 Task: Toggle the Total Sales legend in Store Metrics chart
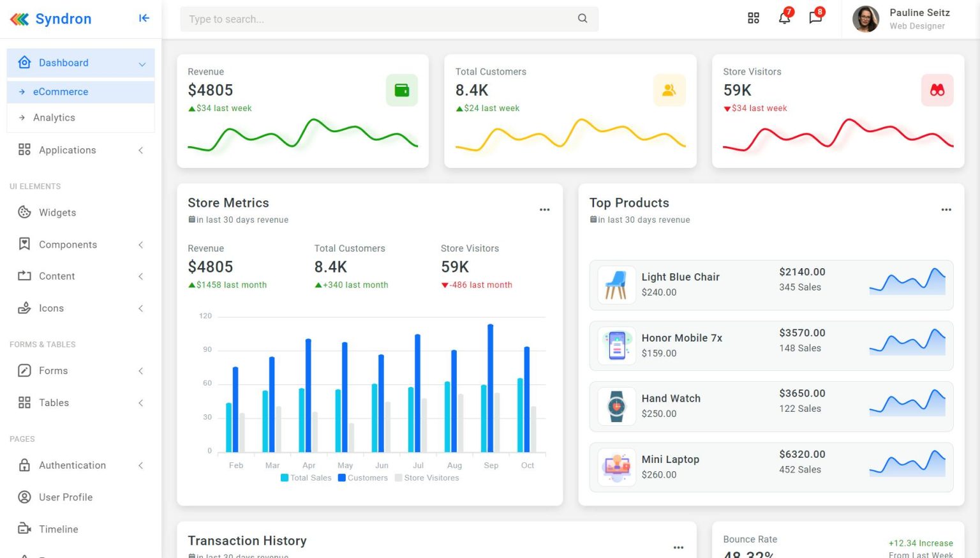(x=306, y=478)
